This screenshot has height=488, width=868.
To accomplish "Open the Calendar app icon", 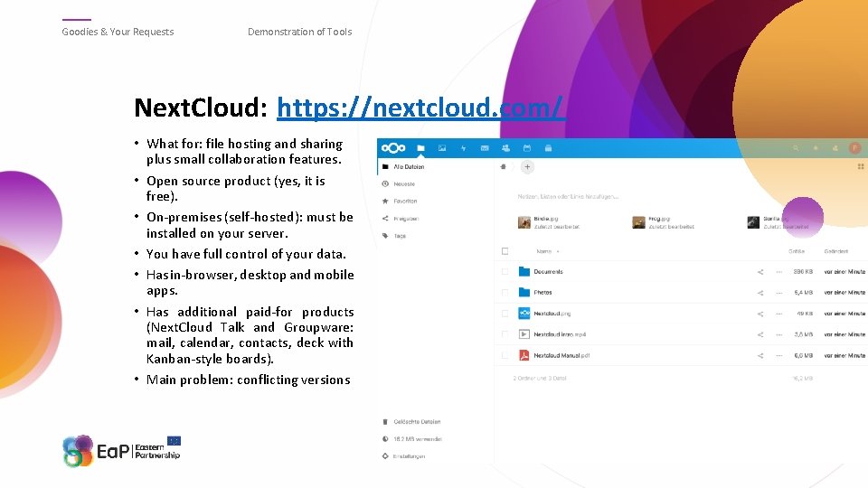I will point(527,148).
